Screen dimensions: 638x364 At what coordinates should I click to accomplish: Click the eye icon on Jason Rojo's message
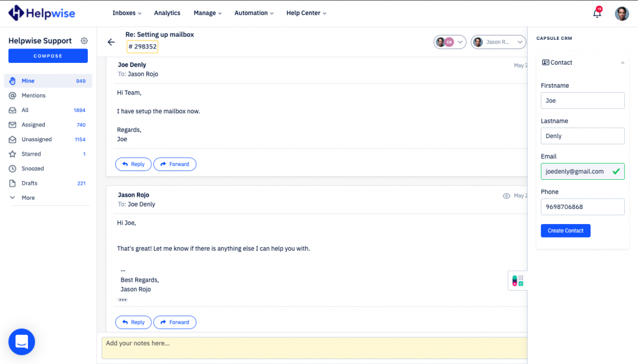507,196
